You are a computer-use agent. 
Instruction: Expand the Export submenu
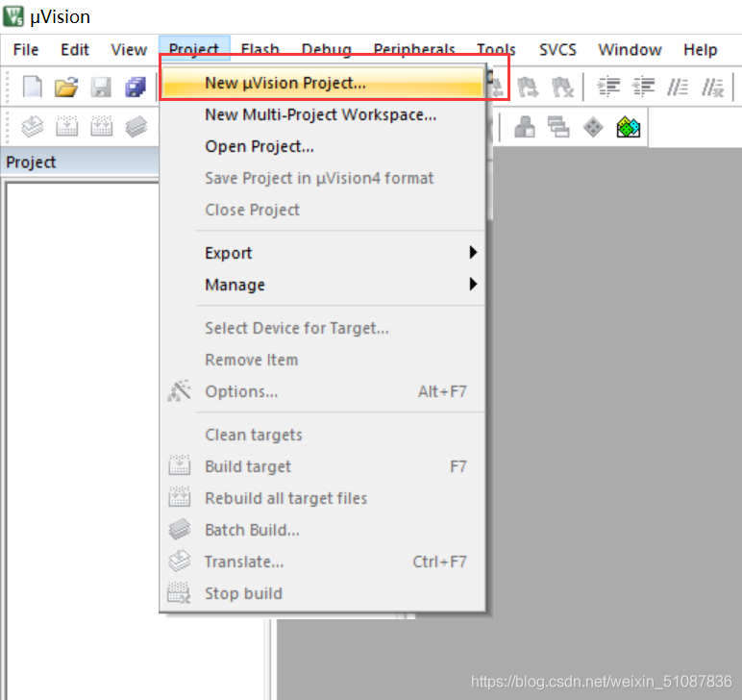pos(322,253)
